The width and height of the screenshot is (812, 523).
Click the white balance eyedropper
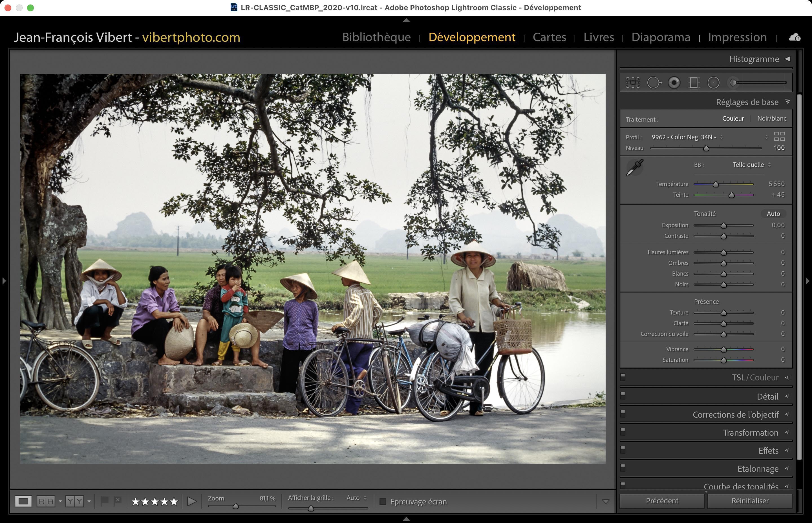pos(634,167)
